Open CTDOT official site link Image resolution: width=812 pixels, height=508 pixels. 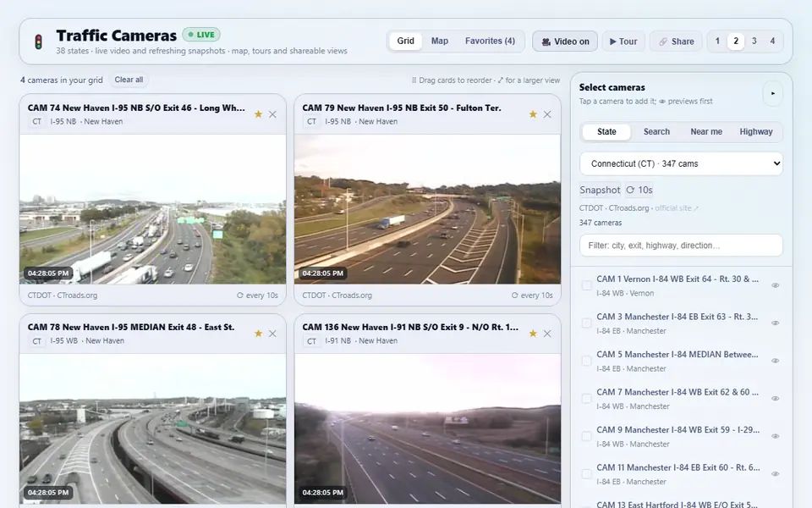[677, 208]
